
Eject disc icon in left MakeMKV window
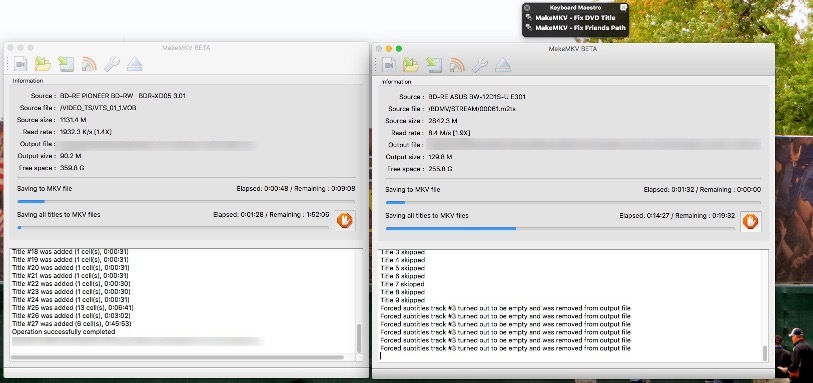134,64
